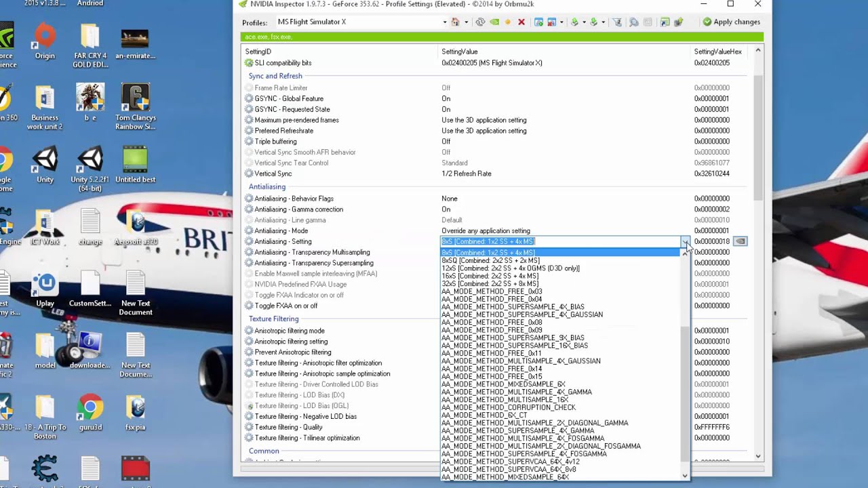The image size is (868, 488).
Task: Open the arrow menu beside the home icon
Action: [467, 22]
